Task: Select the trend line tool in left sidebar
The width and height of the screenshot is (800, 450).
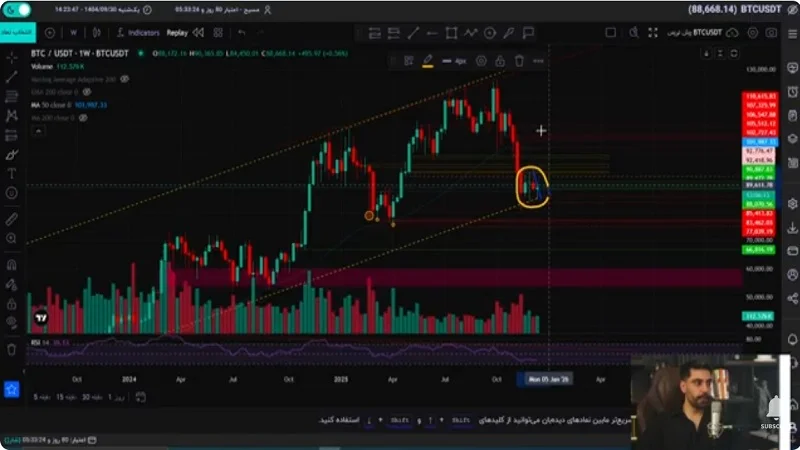Action: point(11,77)
